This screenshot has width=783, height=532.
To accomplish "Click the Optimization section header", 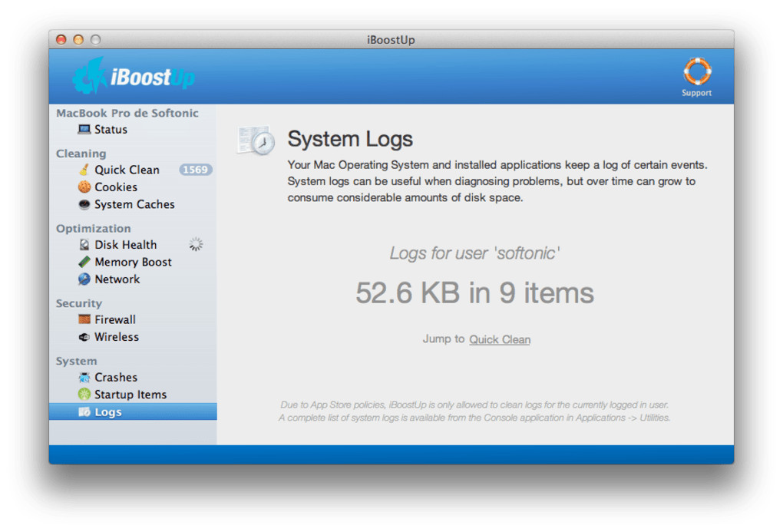I will click(x=94, y=228).
